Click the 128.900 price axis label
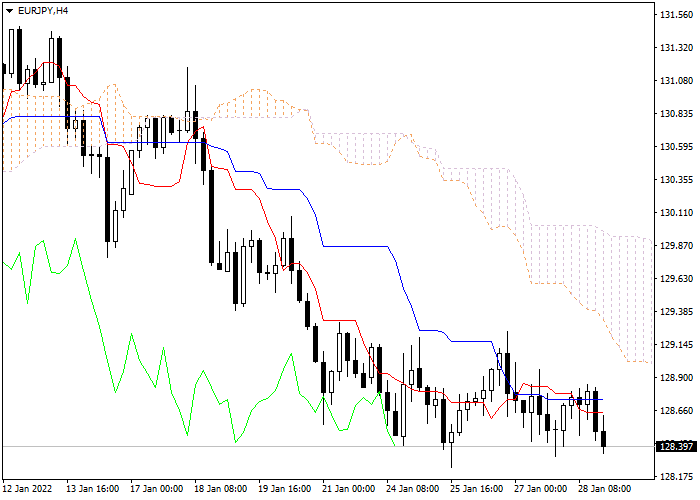 coord(676,378)
